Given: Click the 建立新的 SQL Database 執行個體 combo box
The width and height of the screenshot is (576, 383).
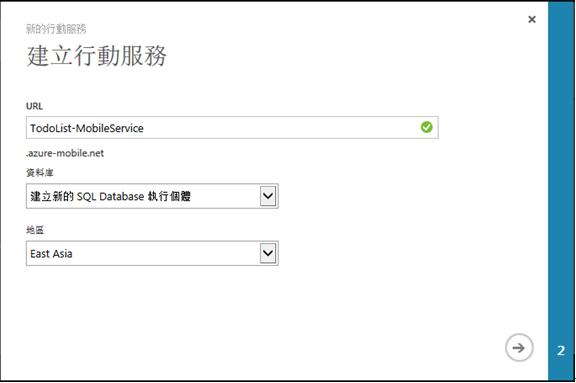Looking at the screenshot, I should pyautogui.click(x=152, y=196).
